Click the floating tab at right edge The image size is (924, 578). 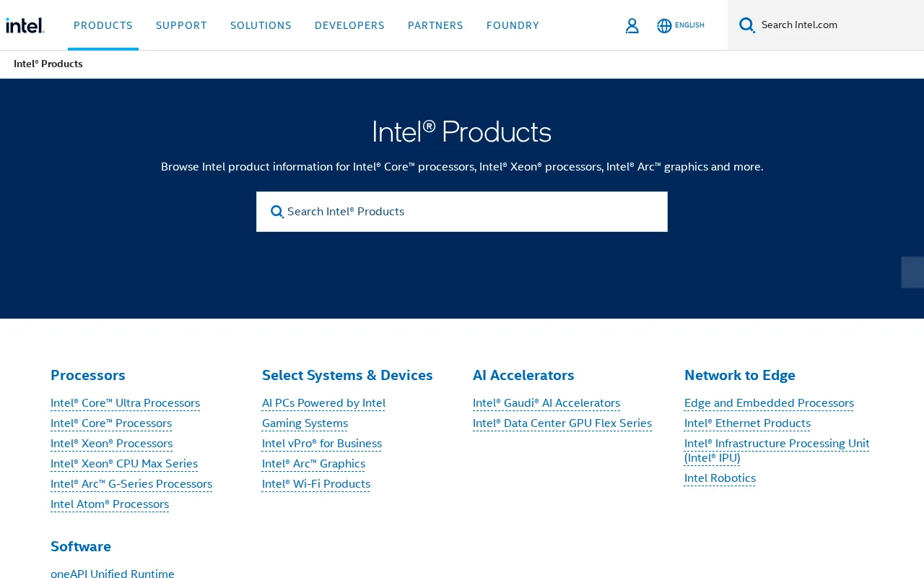tap(912, 272)
